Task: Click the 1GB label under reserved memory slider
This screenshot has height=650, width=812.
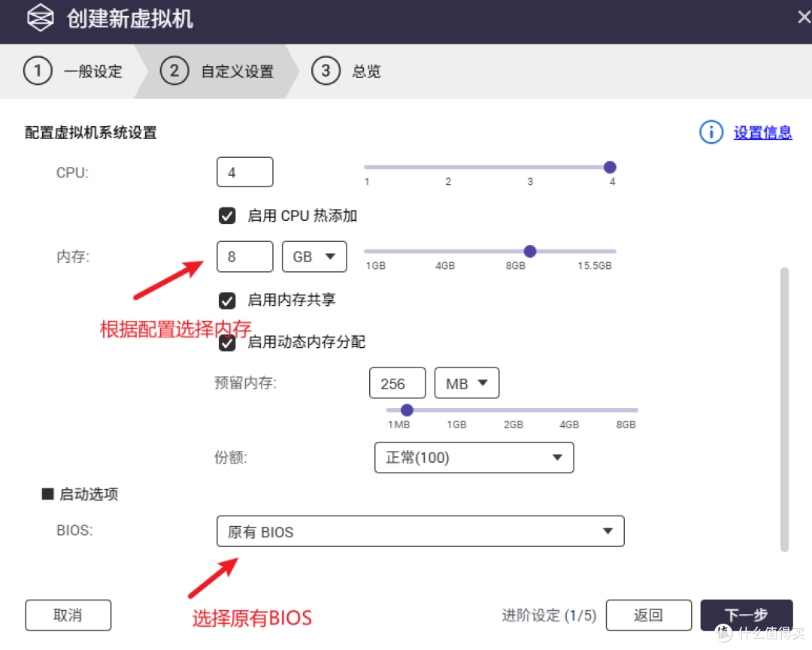Action: (457, 425)
